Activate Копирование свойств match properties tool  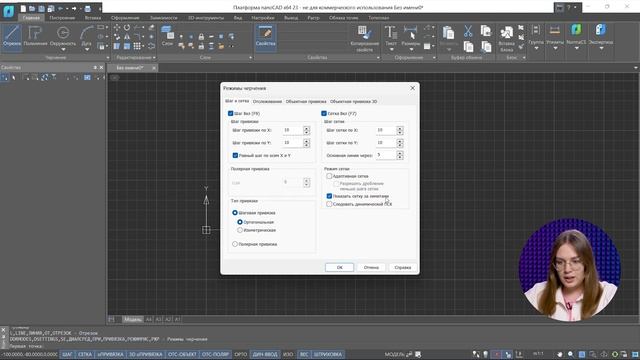pyautogui.click(x=364, y=38)
